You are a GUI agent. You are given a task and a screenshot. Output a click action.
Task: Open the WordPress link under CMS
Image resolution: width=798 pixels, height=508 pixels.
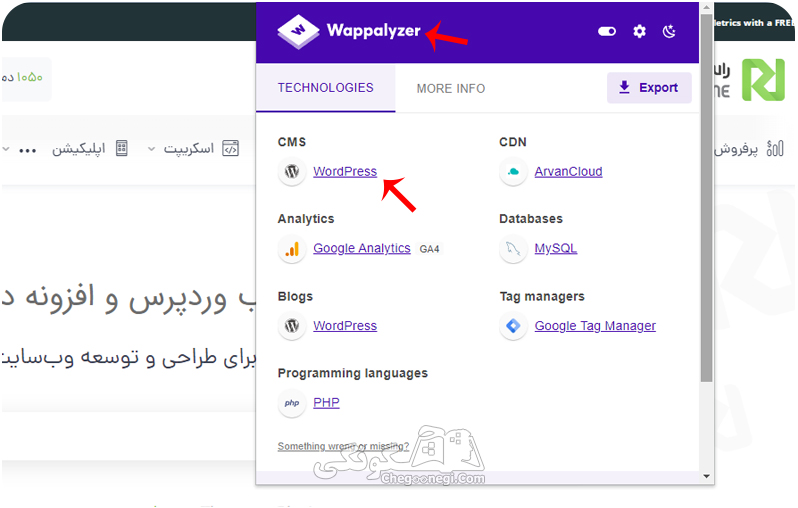click(345, 172)
